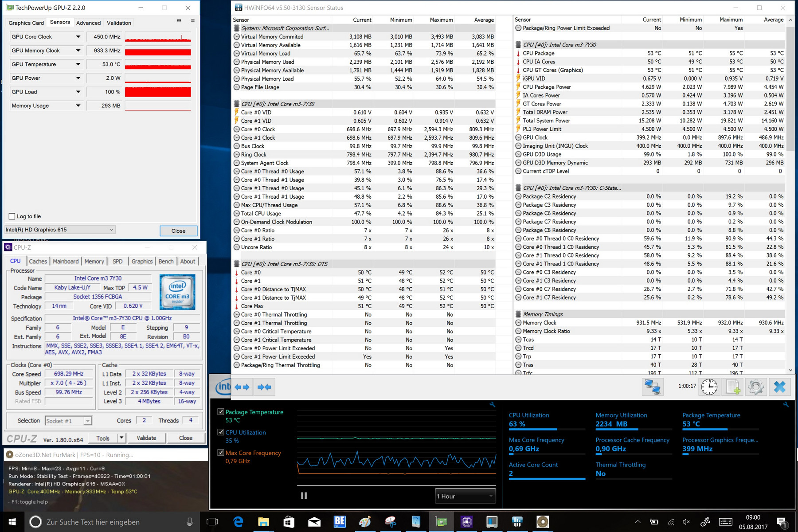Screen dimensions: 798x532
Task: Open the Memory Usage sensor dropdown in GPU-Z
Action: point(78,106)
